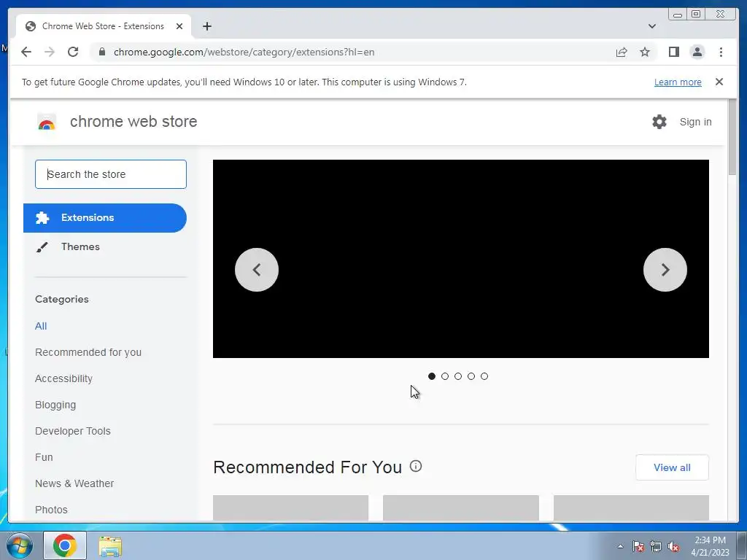Close the Chrome Web Store tab
The image size is (747, 560).
(x=179, y=26)
